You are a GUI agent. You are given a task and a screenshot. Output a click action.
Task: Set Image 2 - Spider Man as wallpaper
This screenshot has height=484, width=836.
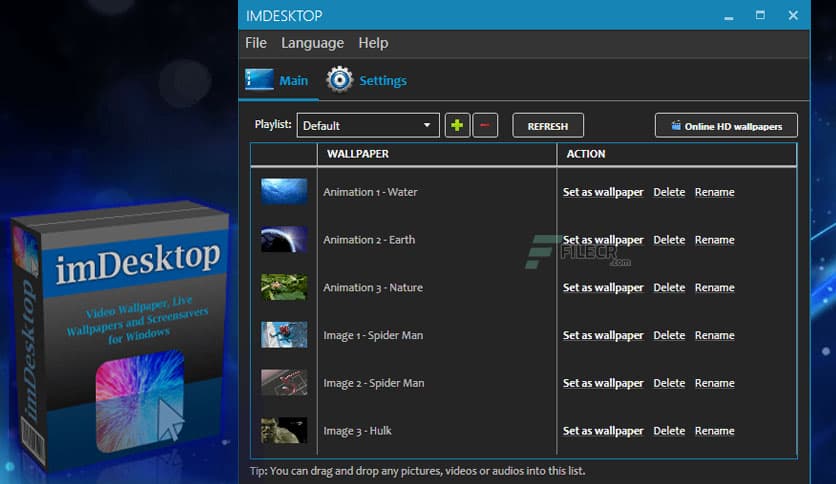tap(603, 383)
